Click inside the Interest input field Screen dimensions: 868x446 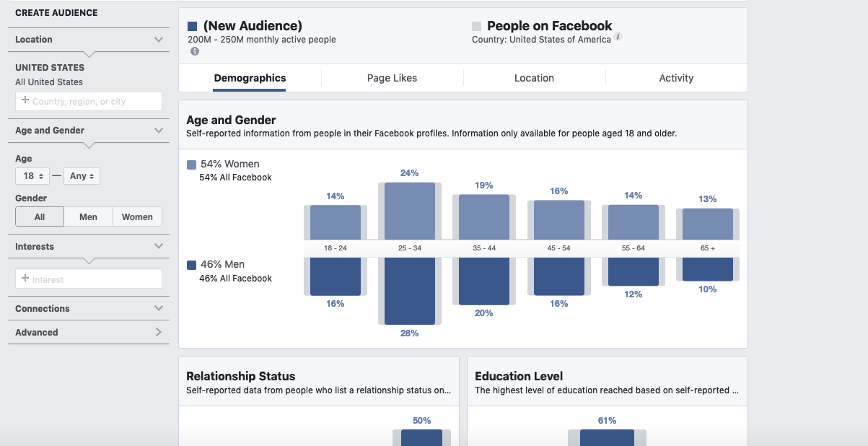pos(88,278)
